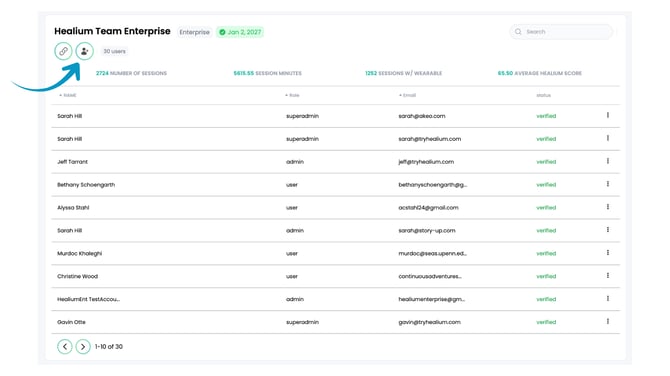The width and height of the screenshot is (670, 376).
Task: Click verified status for Gavin Otte
Action: (x=546, y=322)
